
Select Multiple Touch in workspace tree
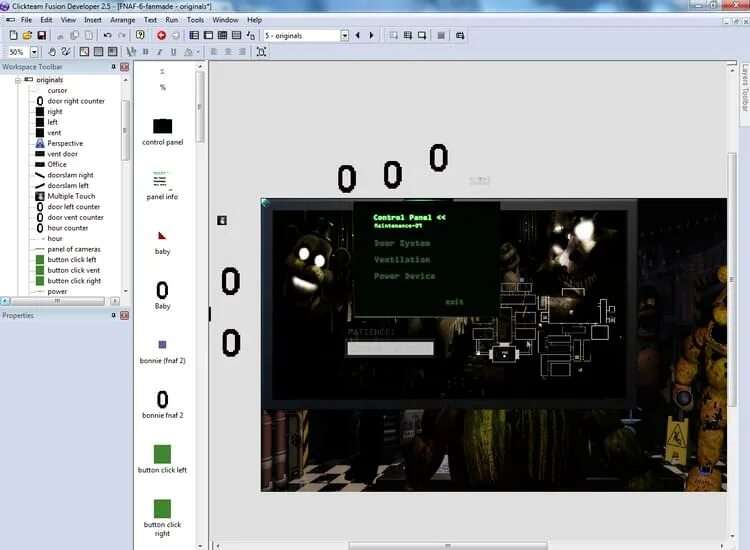pyautogui.click(x=71, y=196)
